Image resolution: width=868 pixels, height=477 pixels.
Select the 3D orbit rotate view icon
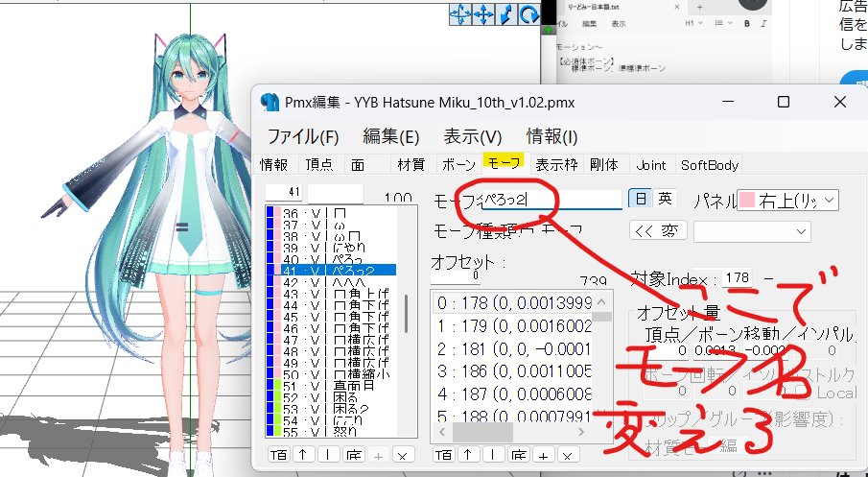pos(459,14)
